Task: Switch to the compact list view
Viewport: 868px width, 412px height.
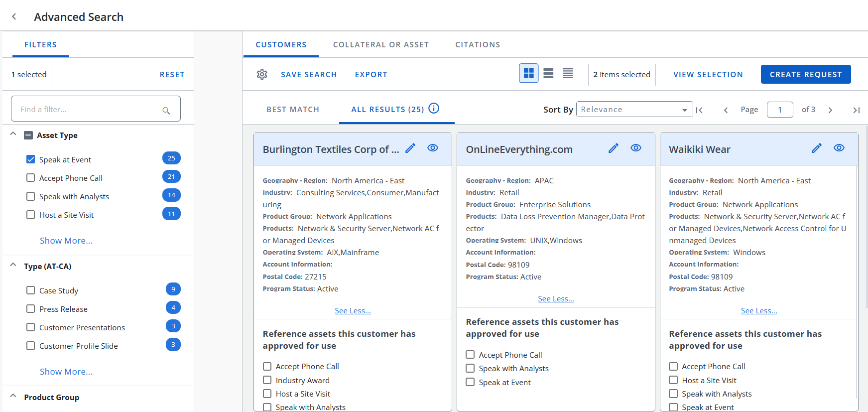Action: [568, 74]
